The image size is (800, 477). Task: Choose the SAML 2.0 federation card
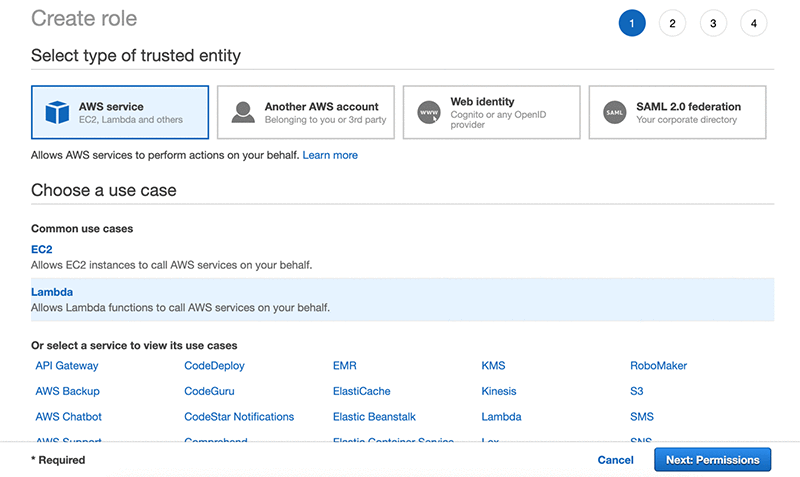(678, 112)
